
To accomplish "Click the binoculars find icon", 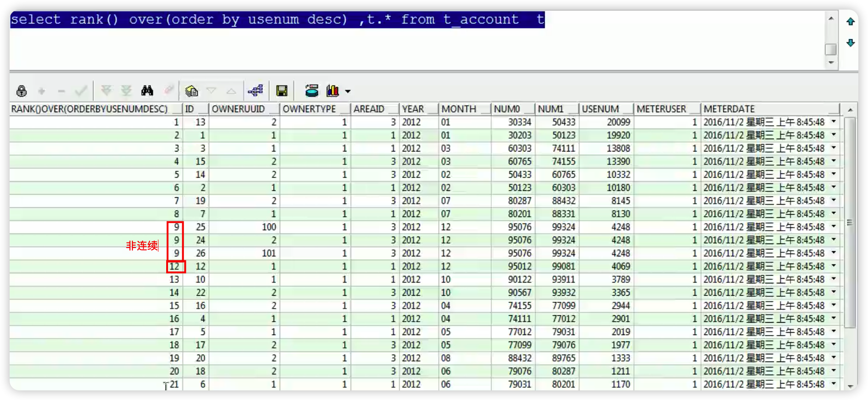I will [147, 91].
